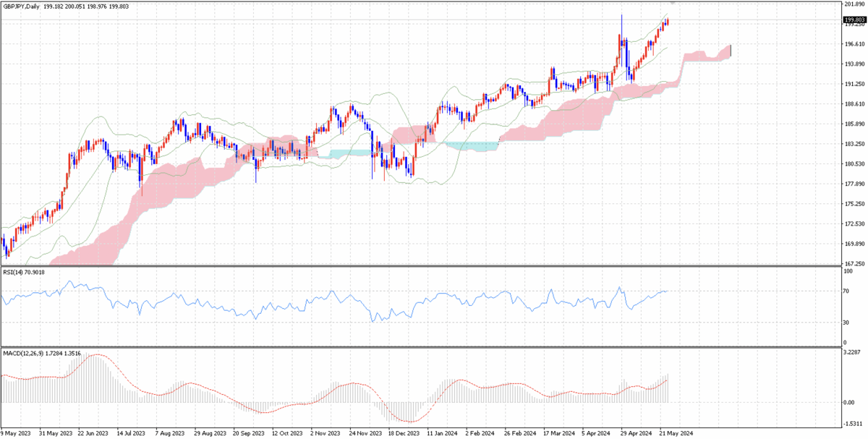Viewport: 868px width, 439px height.
Task: Click the 31 May 2023 date label
Action: click(x=56, y=434)
